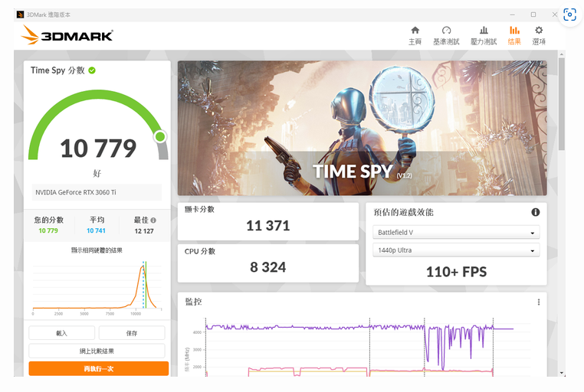The image size is (584, 392).
Task: Click the average score 10 741
Action: click(x=96, y=230)
